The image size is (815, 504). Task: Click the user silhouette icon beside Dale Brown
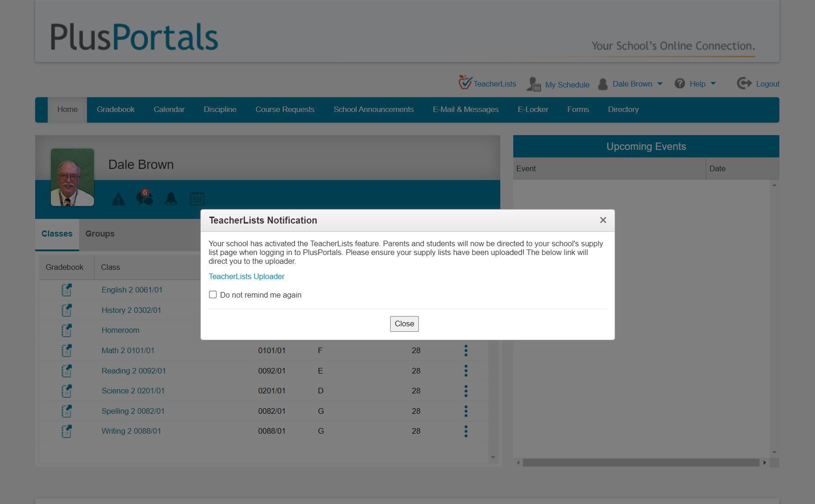point(603,84)
